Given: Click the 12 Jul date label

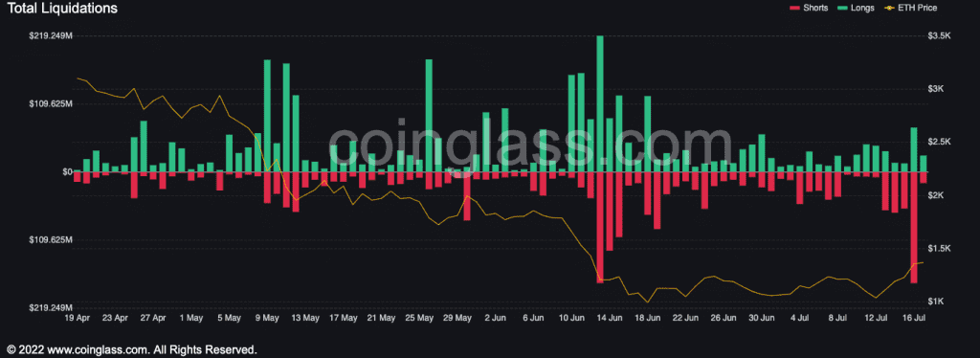Looking at the screenshot, I should [877, 318].
